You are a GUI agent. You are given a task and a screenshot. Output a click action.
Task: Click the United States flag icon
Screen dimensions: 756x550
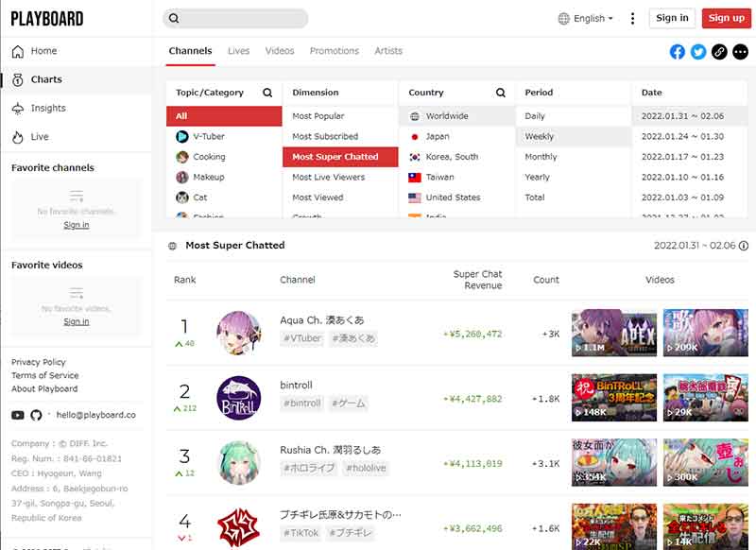click(415, 198)
